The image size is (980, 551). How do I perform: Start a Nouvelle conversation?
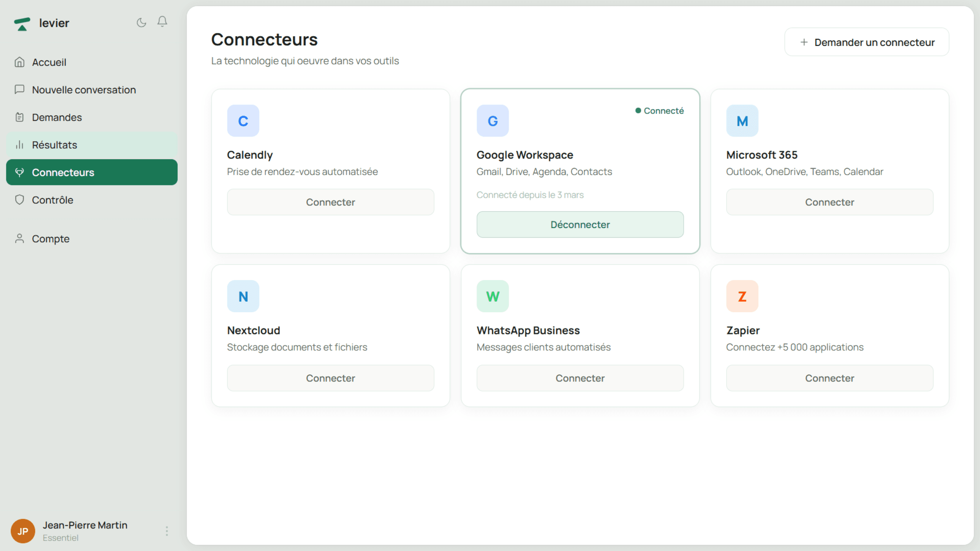coord(92,90)
